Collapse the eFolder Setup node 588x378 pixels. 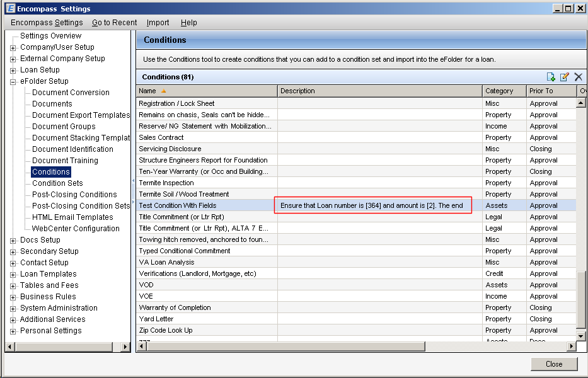pos(13,82)
